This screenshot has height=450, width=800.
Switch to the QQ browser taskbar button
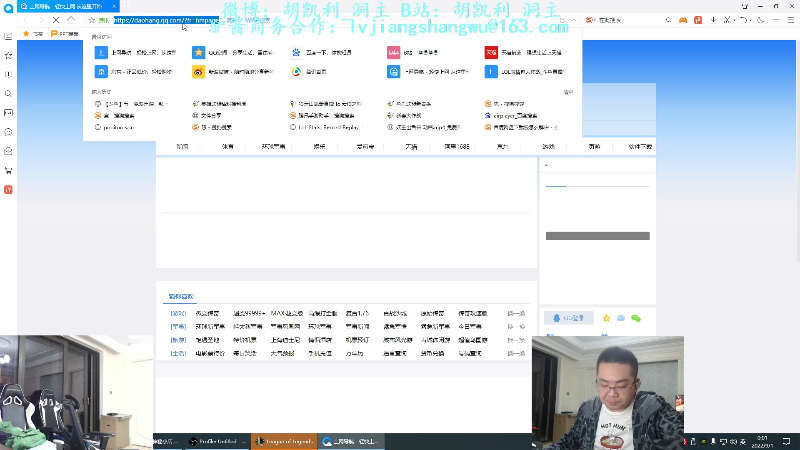351,441
